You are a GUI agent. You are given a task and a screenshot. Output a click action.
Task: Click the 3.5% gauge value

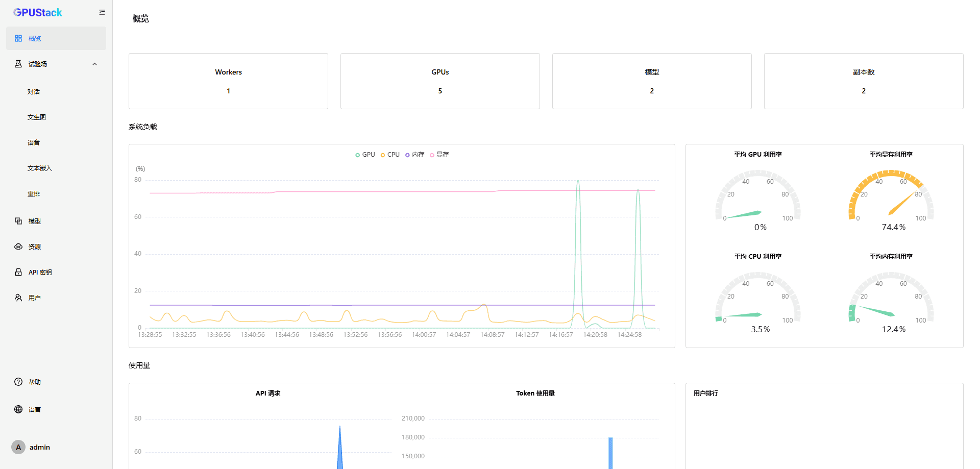[x=761, y=329]
